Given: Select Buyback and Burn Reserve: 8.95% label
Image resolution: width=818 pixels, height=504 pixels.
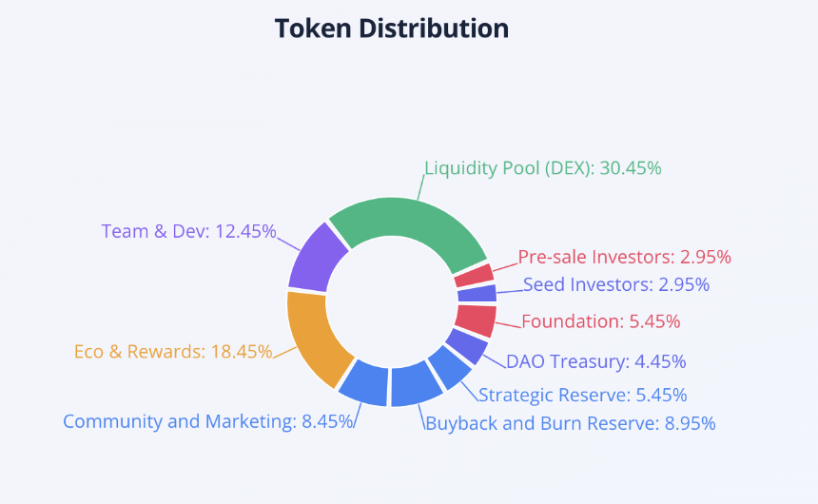Looking at the screenshot, I should pyautogui.click(x=570, y=423).
